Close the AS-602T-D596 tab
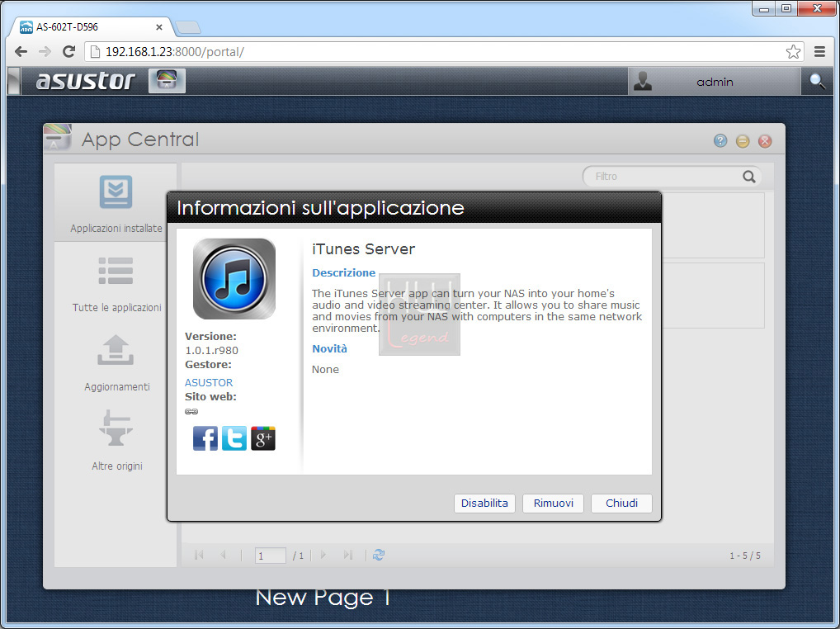 click(159, 26)
